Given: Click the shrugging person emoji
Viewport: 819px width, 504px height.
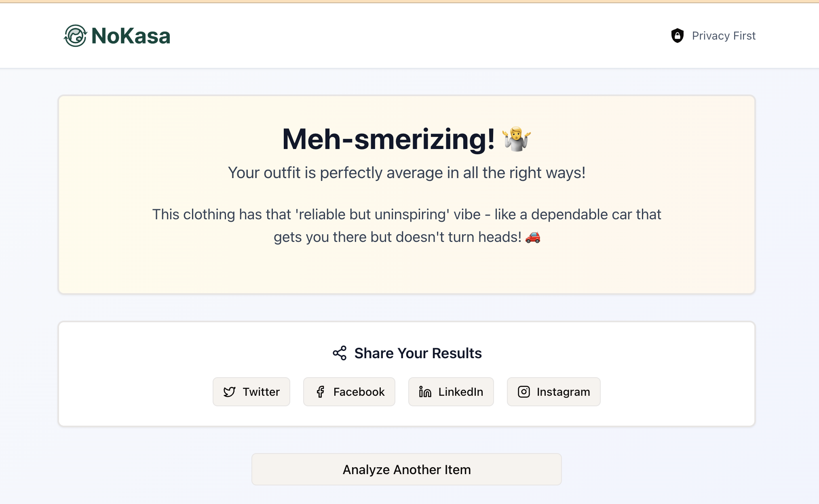Looking at the screenshot, I should point(516,139).
